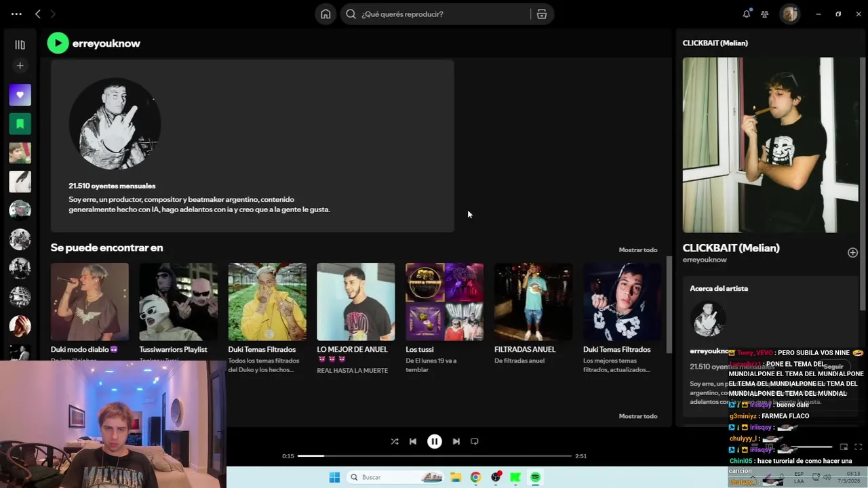
Task: Open the Windows Start menu
Action: click(334, 477)
